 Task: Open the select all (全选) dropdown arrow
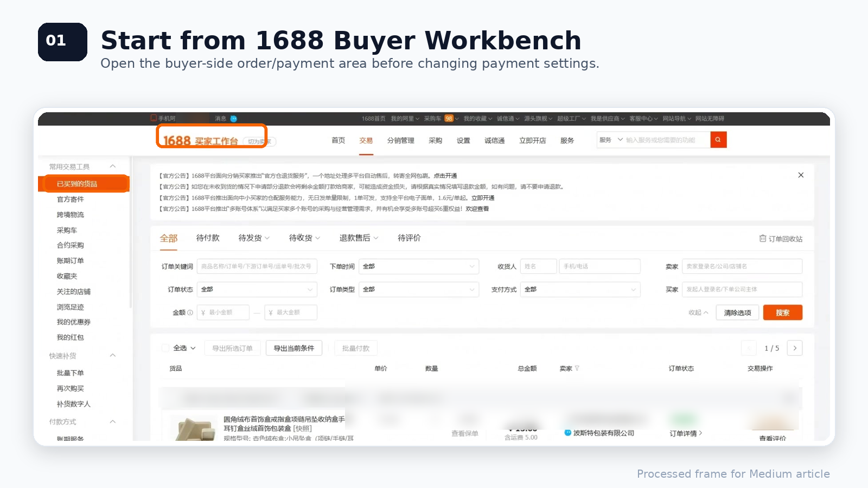point(193,348)
